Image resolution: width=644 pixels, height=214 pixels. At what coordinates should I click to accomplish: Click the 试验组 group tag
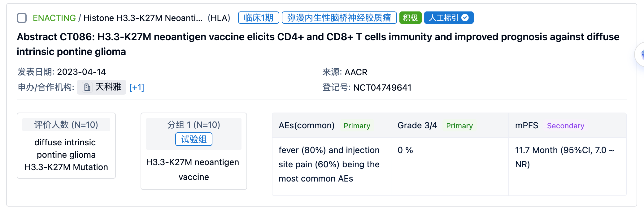point(194,139)
